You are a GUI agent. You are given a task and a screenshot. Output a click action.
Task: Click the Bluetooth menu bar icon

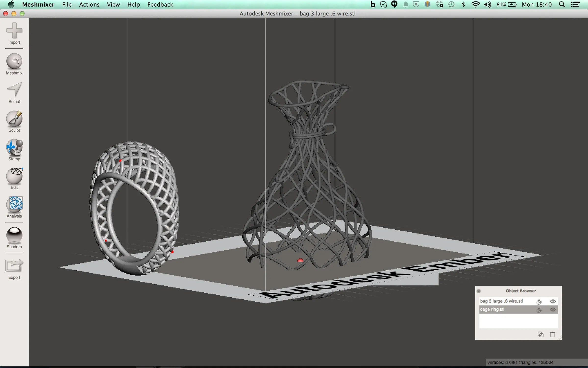point(463,4)
